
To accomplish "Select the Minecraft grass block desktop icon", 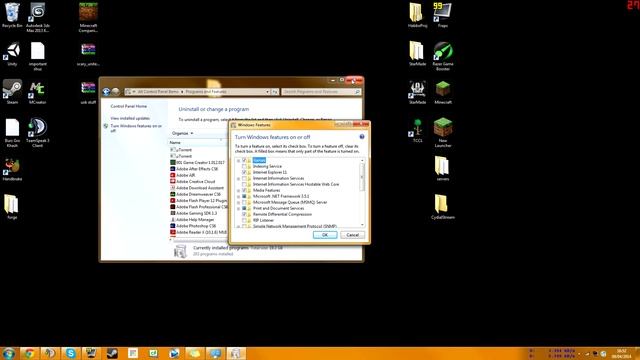I will coord(443,92).
